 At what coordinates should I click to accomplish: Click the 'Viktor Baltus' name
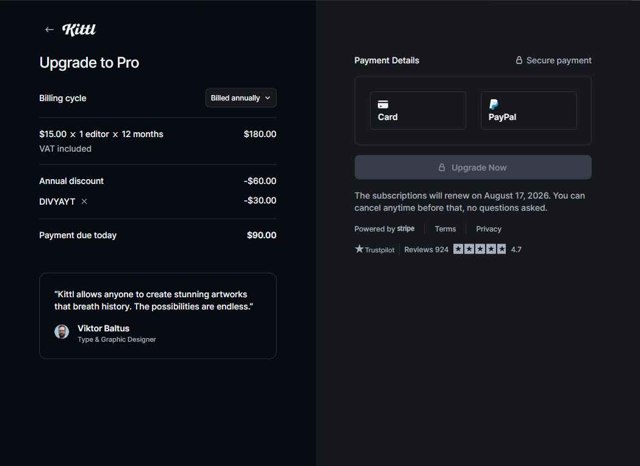click(104, 328)
